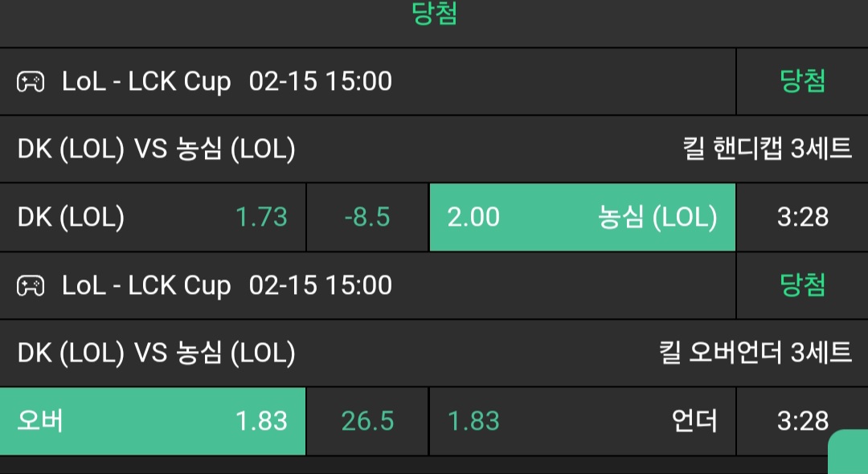The height and width of the screenshot is (474, 868).
Task: Click the DK VS 농심 match title beside 킬 오버언더 3세트
Action: (157, 353)
